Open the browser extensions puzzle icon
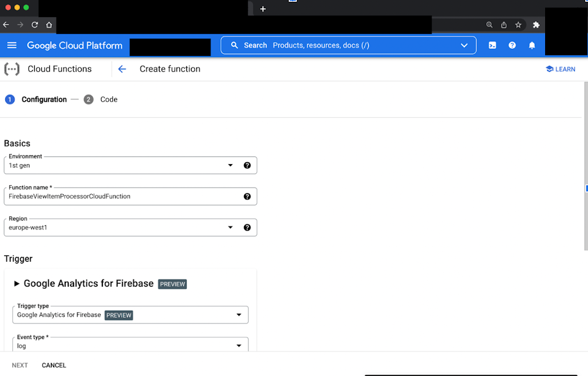Viewport: 588px width, 376px height. [536, 25]
